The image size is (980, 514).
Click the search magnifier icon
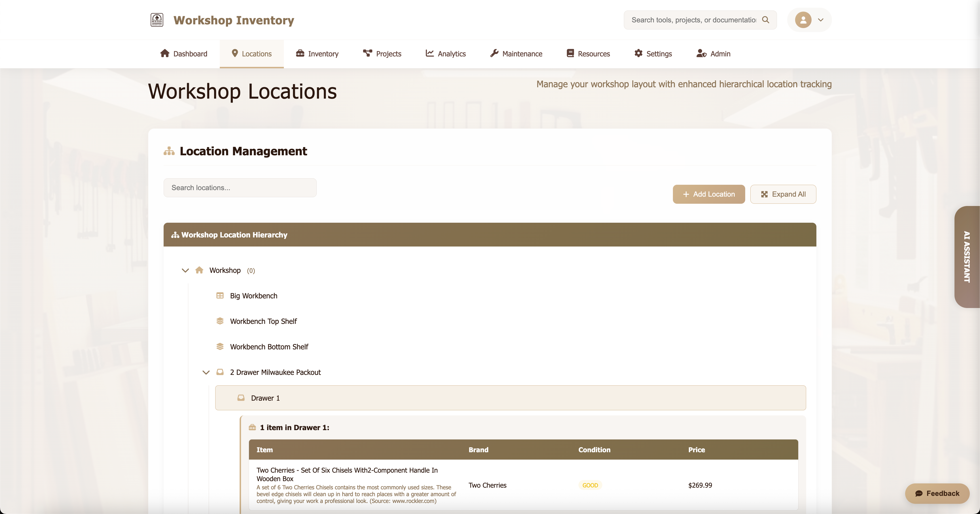pos(766,20)
